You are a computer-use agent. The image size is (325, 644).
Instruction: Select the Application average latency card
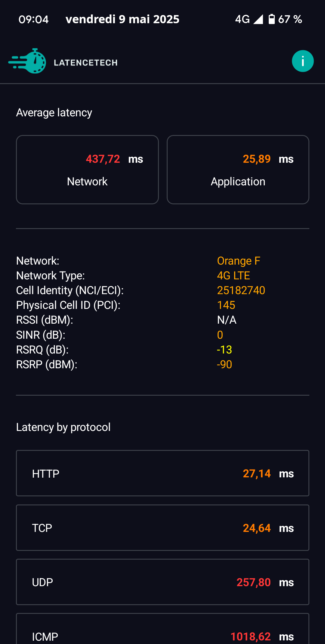coord(238,170)
